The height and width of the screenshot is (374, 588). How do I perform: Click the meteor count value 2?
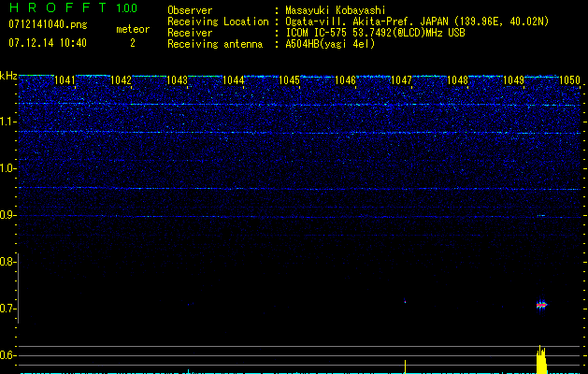coord(132,43)
